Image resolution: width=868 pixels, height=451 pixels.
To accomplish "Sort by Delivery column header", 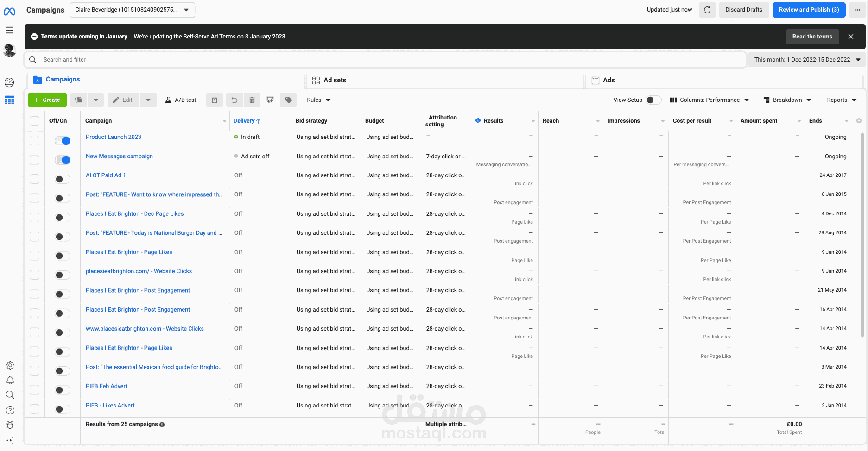I will pos(247,121).
